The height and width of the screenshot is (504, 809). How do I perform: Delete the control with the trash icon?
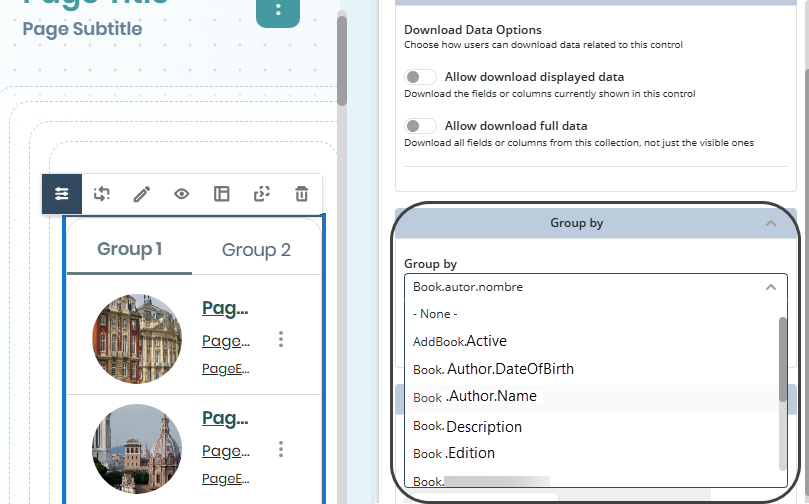click(x=302, y=194)
